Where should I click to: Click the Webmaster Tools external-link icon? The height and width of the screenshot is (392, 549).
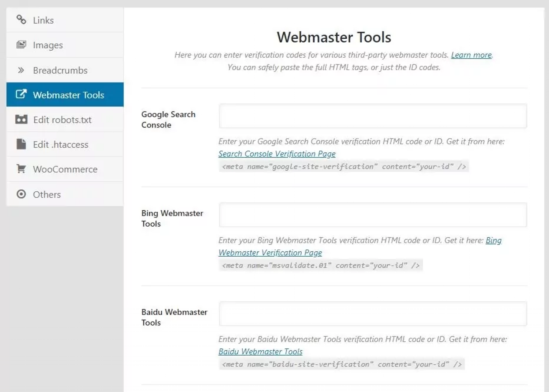pos(21,94)
